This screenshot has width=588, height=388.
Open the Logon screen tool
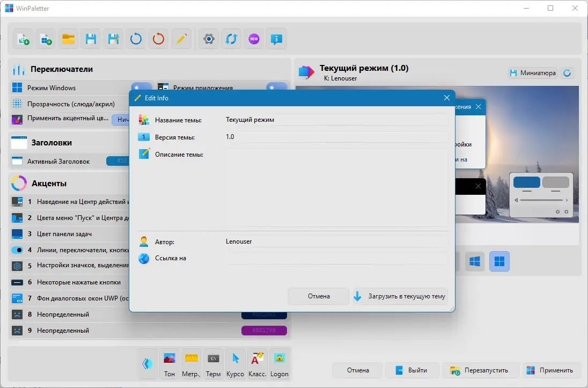[280, 364]
